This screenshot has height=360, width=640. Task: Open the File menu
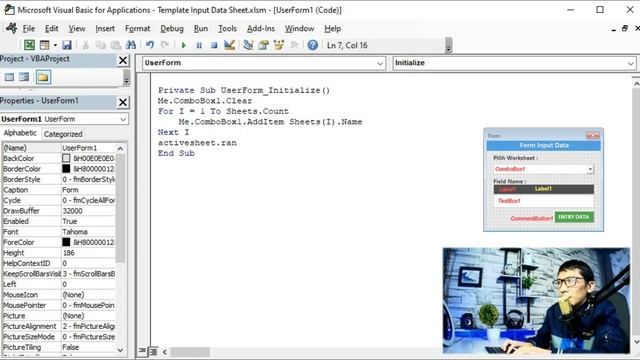(29, 29)
